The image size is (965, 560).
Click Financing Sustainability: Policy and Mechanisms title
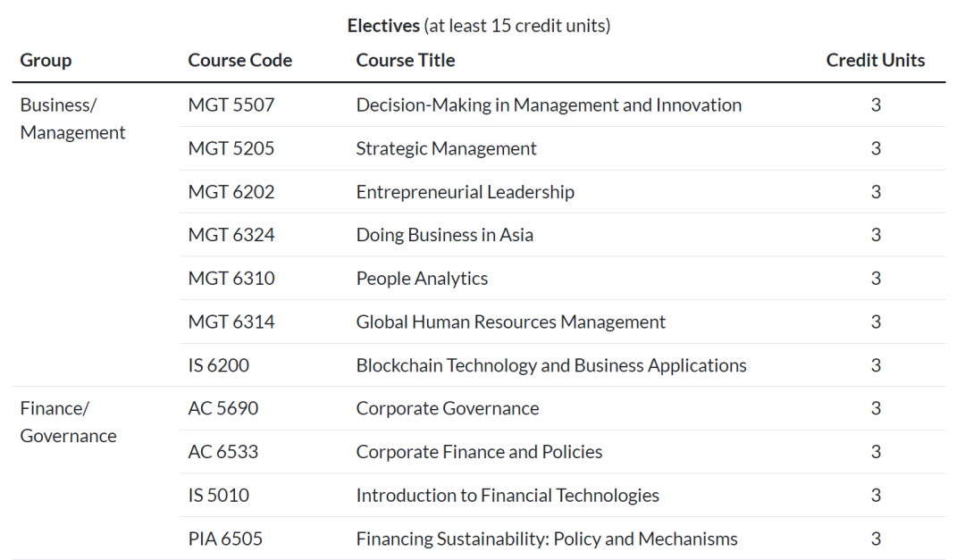click(x=546, y=539)
